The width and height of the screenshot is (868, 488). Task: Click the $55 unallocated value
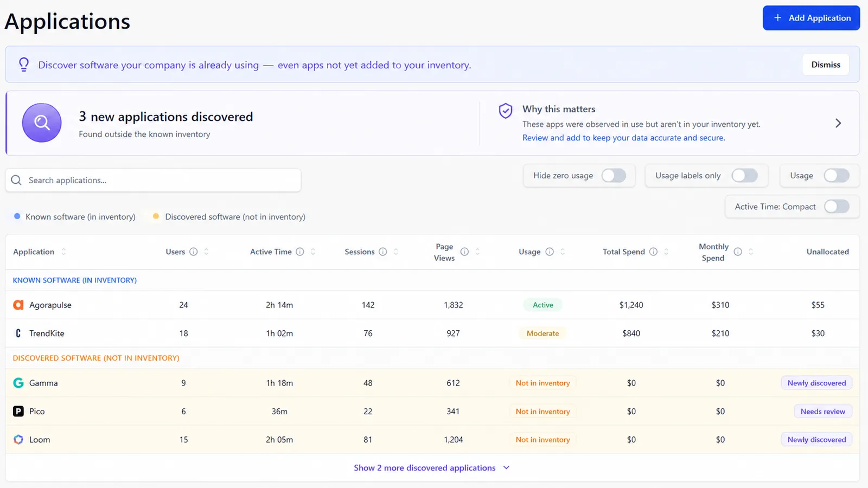[x=818, y=305]
